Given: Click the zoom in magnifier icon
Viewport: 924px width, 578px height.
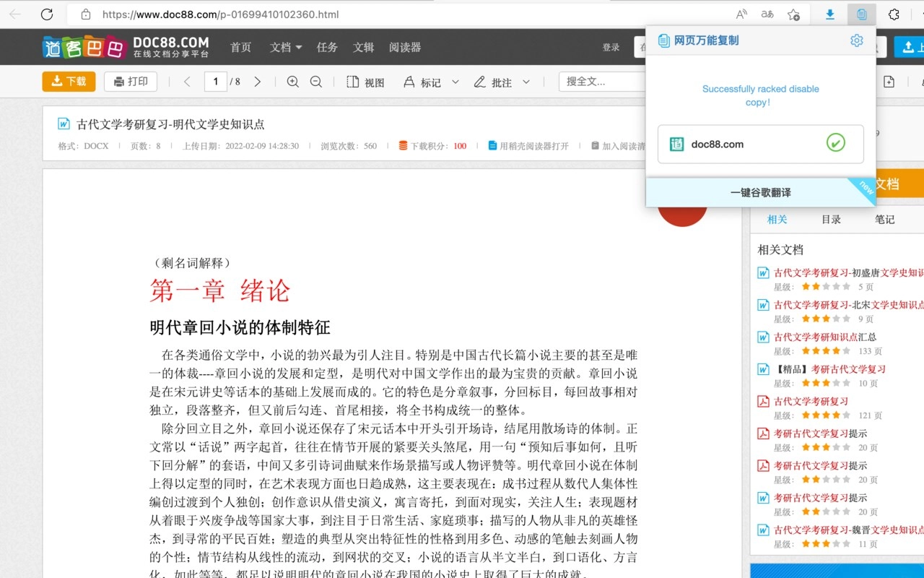Looking at the screenshot, I should [x=292, y=82].
